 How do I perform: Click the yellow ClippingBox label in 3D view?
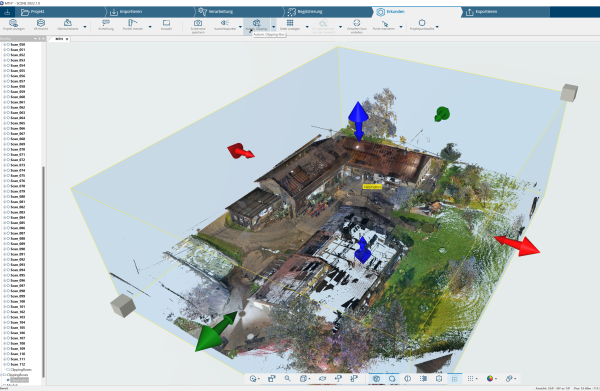pos(372,187)
